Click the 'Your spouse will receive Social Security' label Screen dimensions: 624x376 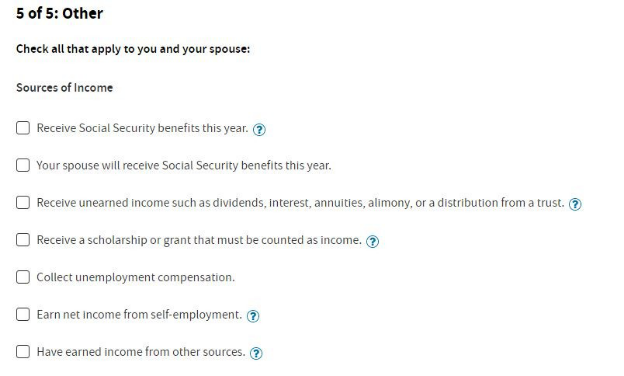[x=184, y=166]
